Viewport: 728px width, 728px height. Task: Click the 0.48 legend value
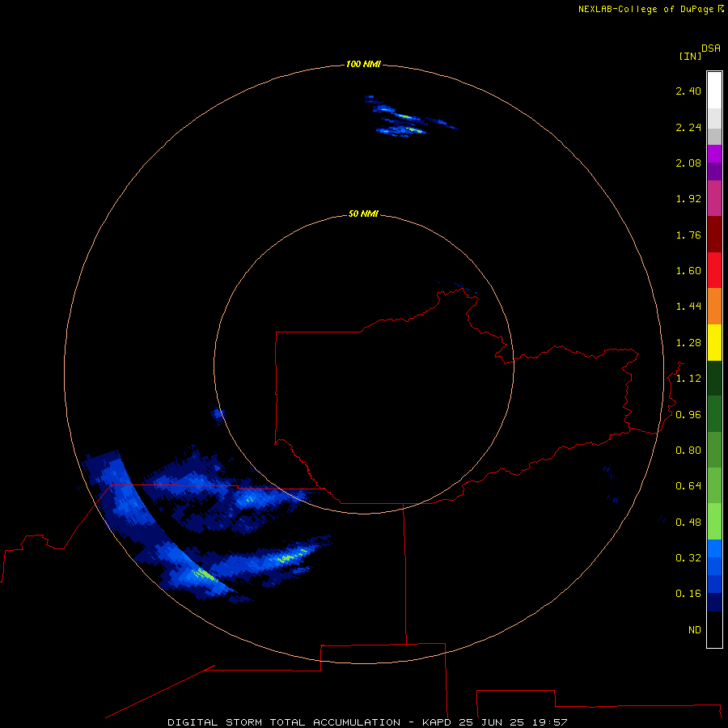[688, 523]
